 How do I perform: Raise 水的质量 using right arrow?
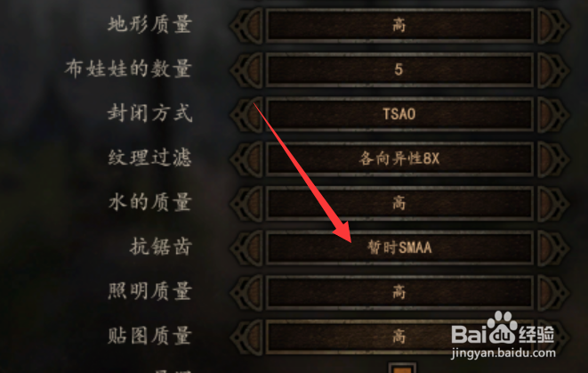(x=553, y=203)
